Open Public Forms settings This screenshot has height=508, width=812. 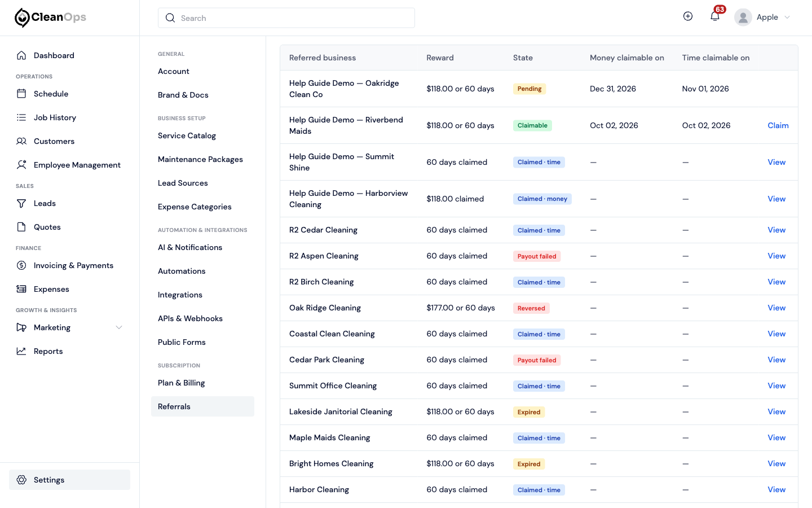tap(182, 342)
